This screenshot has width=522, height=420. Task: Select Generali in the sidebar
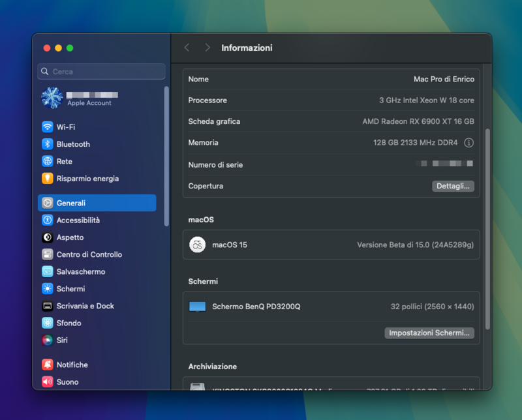(97, 203)
